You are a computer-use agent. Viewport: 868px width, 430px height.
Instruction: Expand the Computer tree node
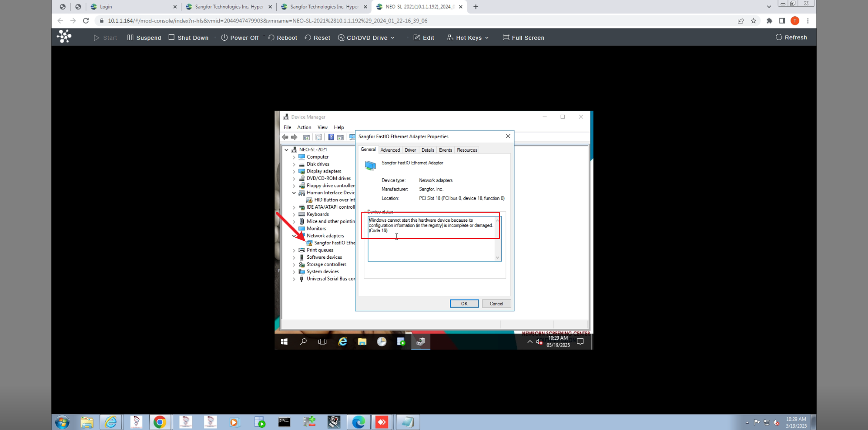294,157
